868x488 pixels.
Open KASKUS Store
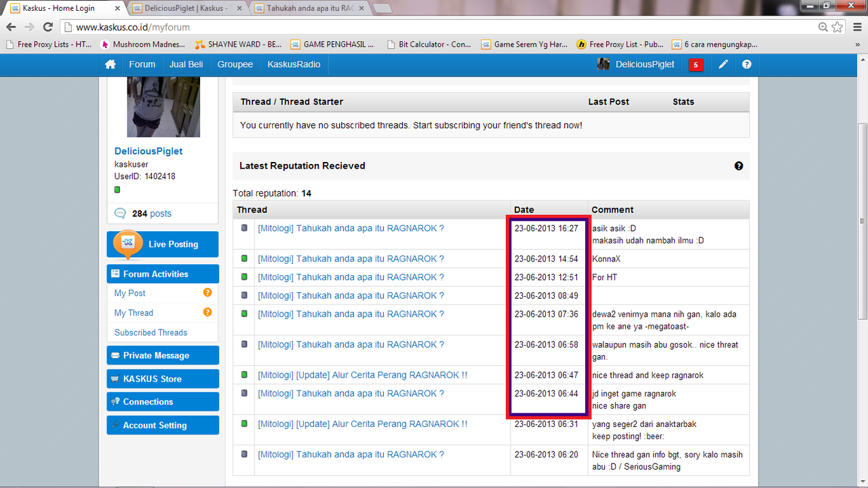coord(163,379)
